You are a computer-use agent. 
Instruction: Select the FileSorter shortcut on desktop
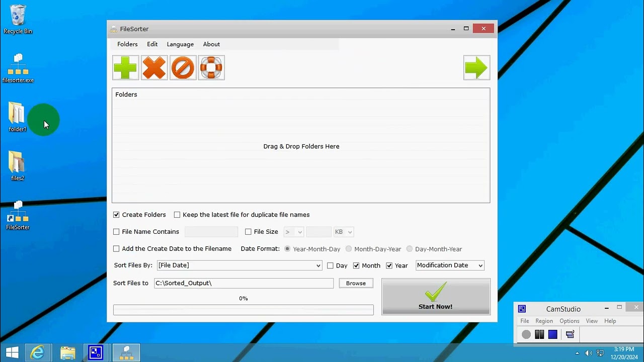click(18, 215)
